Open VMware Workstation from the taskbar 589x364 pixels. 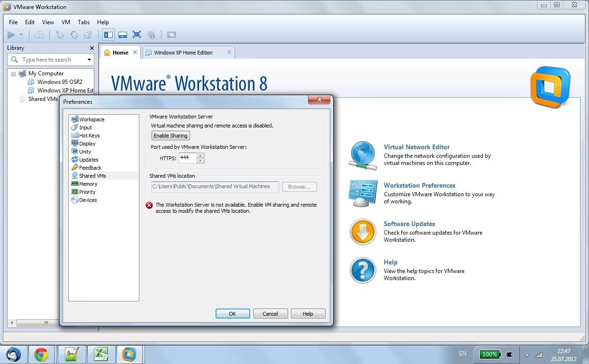coord(130,354)
